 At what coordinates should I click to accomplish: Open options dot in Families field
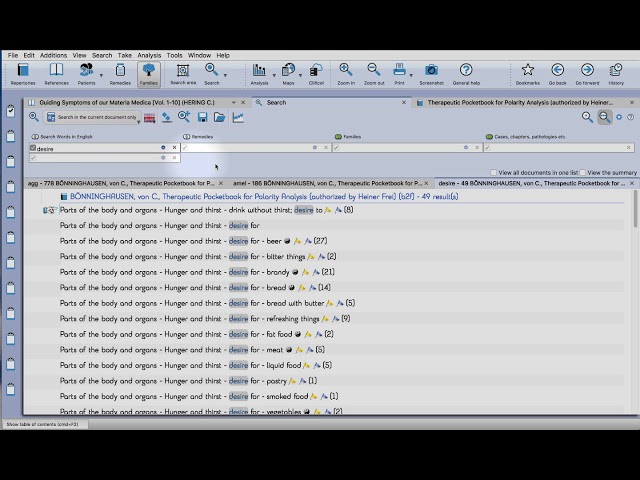coord(466,147)
